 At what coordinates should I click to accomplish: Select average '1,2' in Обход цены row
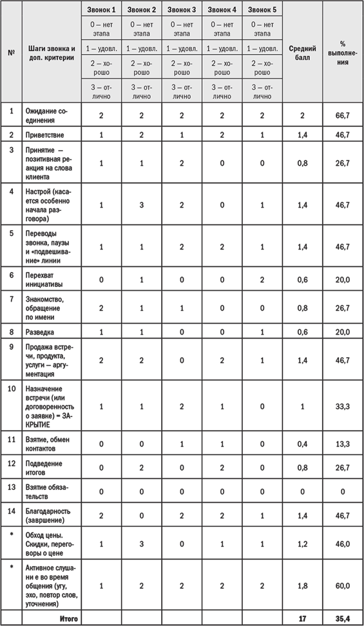coord(303,545)
